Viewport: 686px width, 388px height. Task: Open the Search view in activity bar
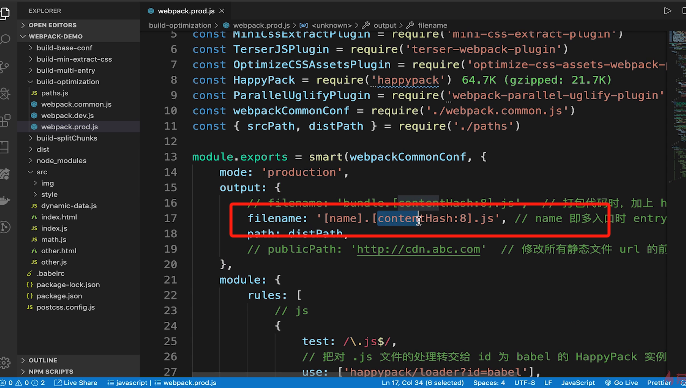[x=5, y=40]
